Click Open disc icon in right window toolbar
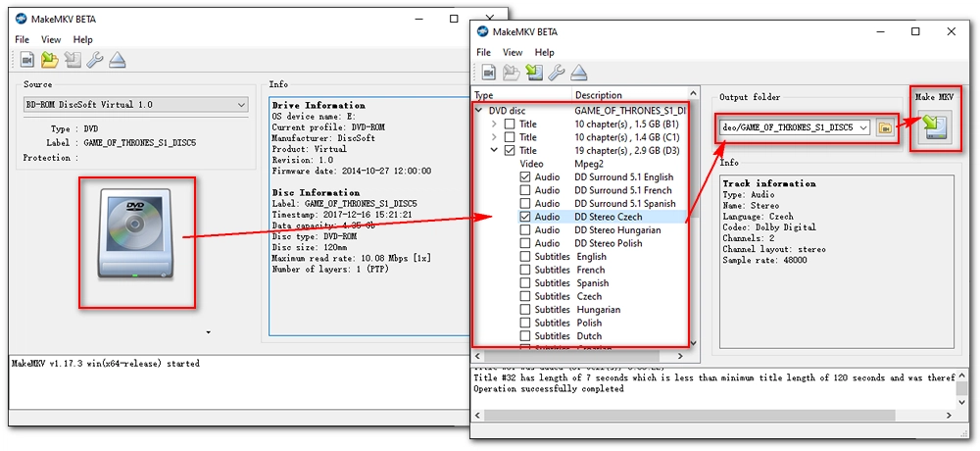980x451 pixels. click(512, 73)
